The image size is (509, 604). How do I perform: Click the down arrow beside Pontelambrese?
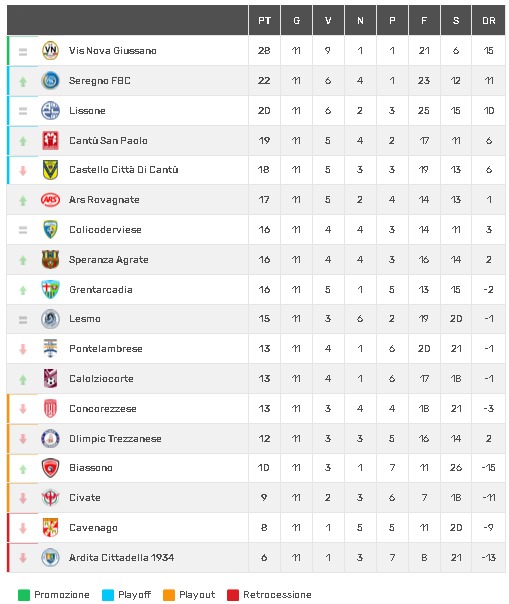[x=23, y=349]
